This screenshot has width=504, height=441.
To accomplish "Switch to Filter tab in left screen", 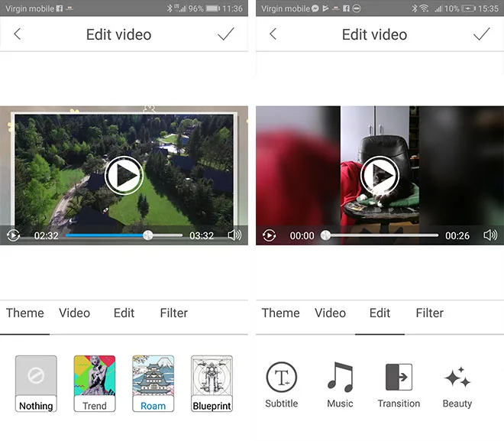I will [x=173, y=313].
